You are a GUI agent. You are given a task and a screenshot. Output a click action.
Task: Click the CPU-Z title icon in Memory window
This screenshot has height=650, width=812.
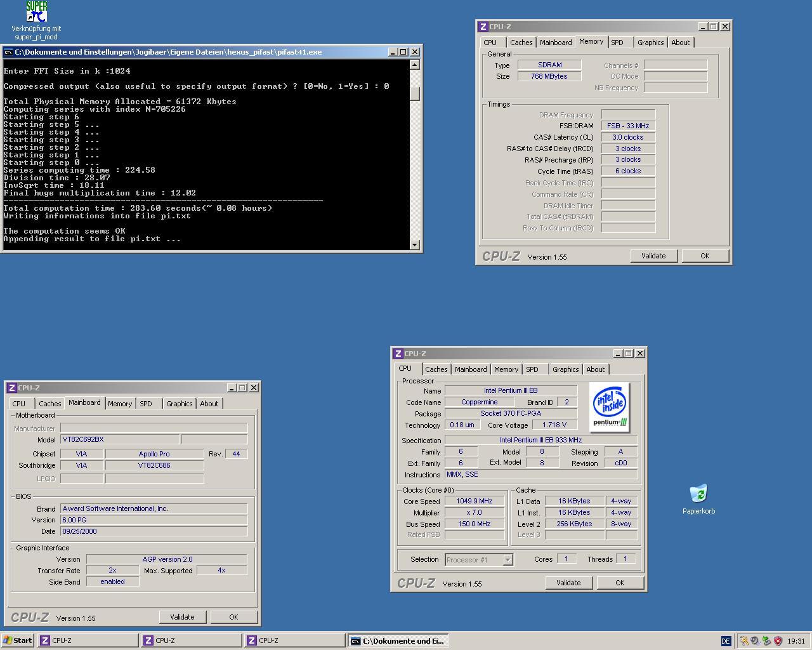coord(483,27)
